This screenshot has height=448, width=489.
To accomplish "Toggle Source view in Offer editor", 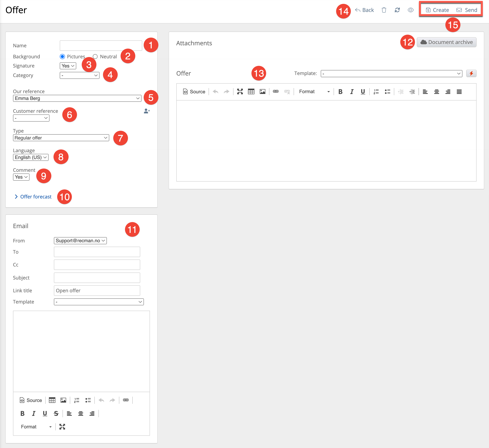I will click(x=194, y=92).
